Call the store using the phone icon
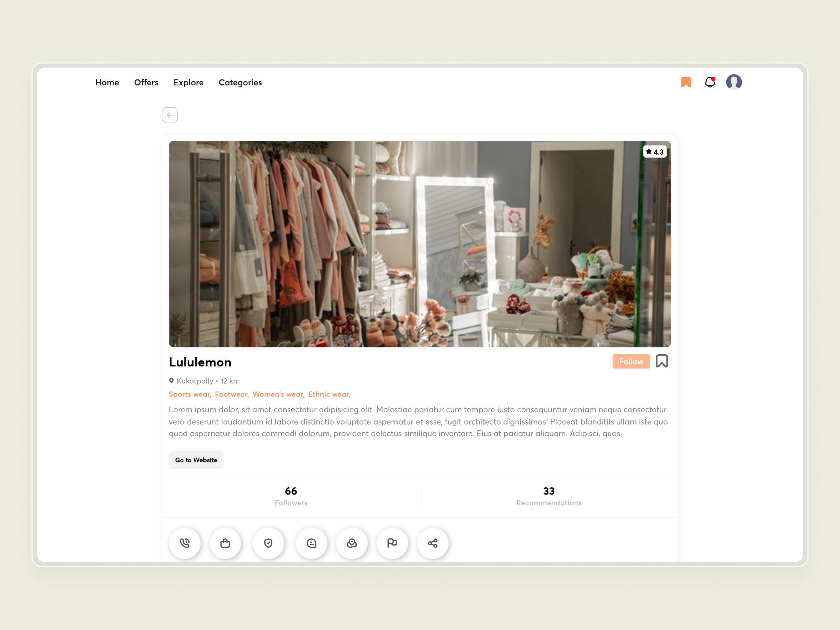 [x=184, y=543]
